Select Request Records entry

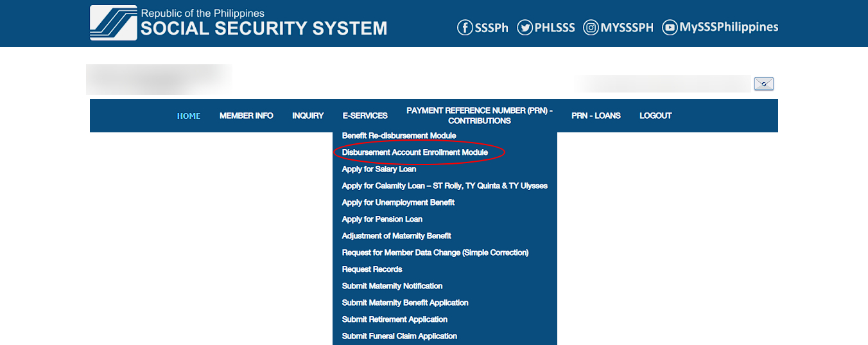pyautogui.click(x=372, y=269)
